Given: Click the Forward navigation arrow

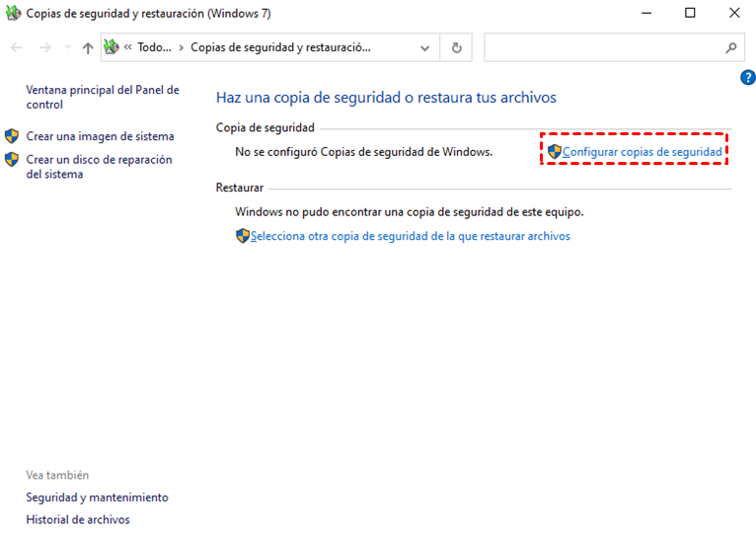Looking at the screenshot, I should 45,47.
